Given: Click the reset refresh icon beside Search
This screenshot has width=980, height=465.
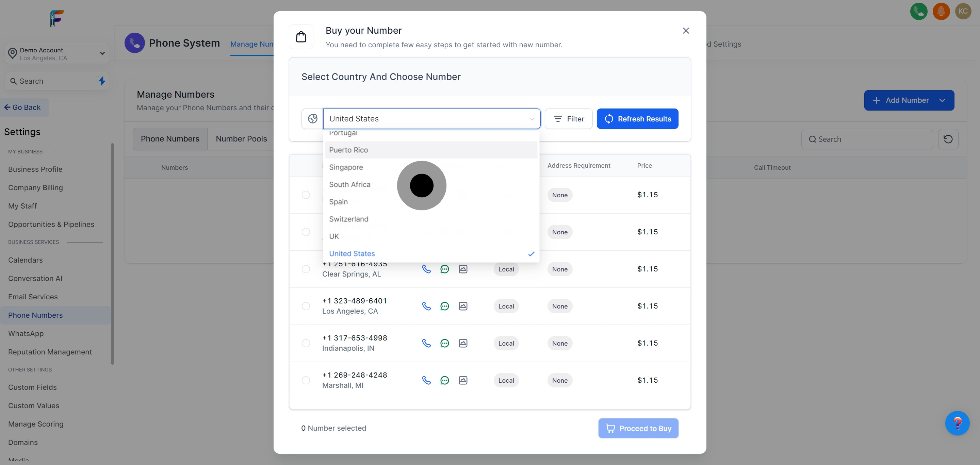Looking at the screenshot, I should tap(948, 139).
